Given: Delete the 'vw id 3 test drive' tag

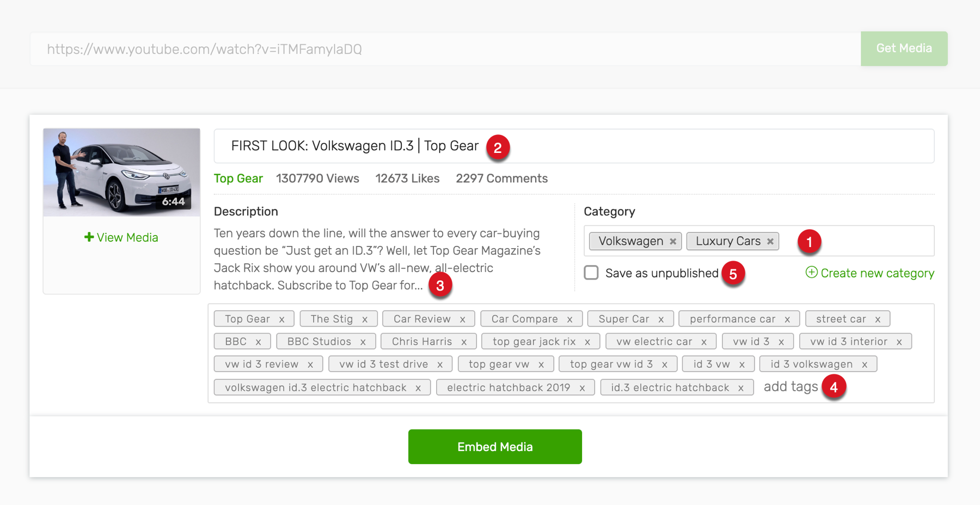Looking at the screenshot, I should [x=440, y=365].
